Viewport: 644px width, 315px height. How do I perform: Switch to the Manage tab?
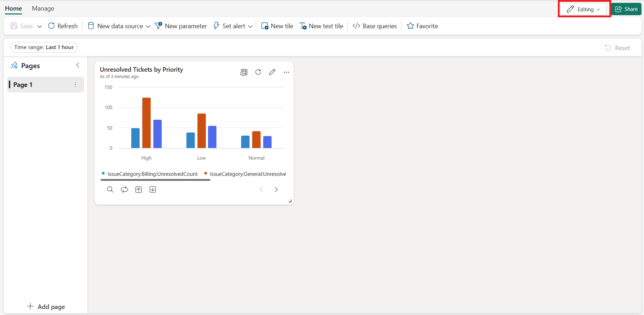pyautogui.click(x=43, y=8)
